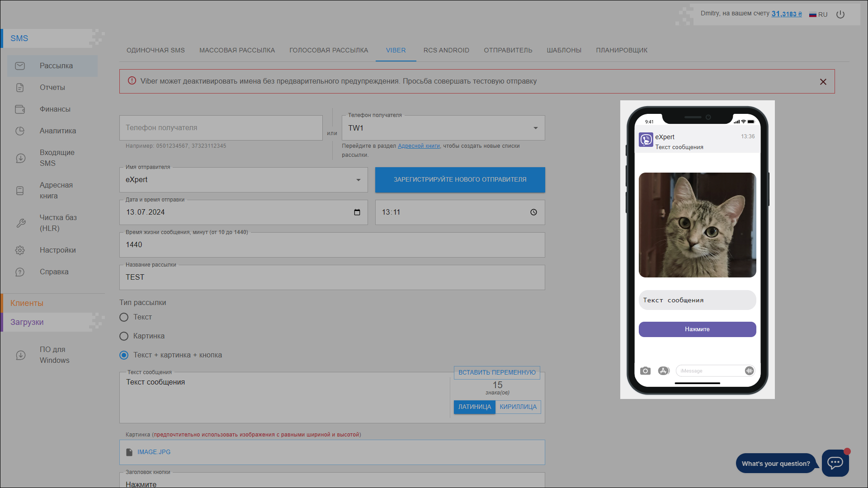Open the RU language selector
Screen dimensions: 868x488
tap(818, 14)
